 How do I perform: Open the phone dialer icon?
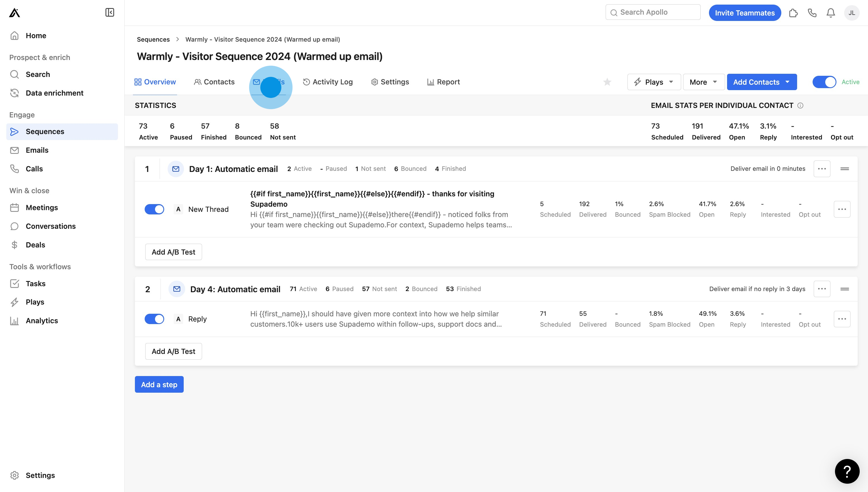(x=812, y=13)
